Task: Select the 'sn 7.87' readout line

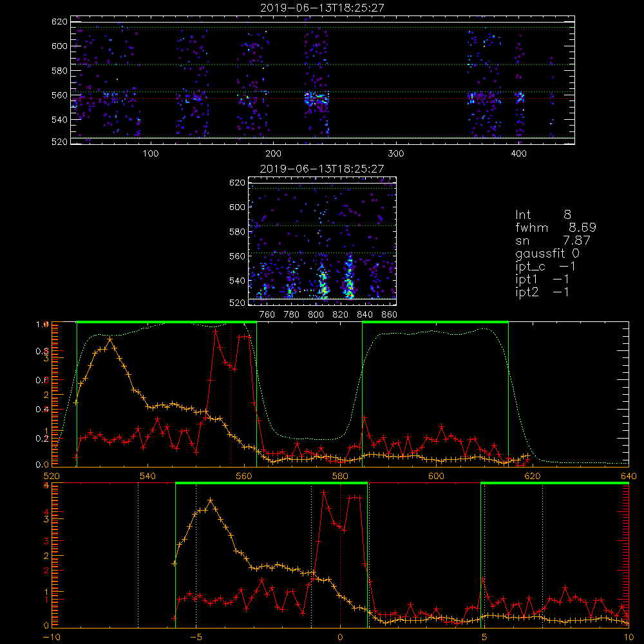Action: click(x=553, y=240)
